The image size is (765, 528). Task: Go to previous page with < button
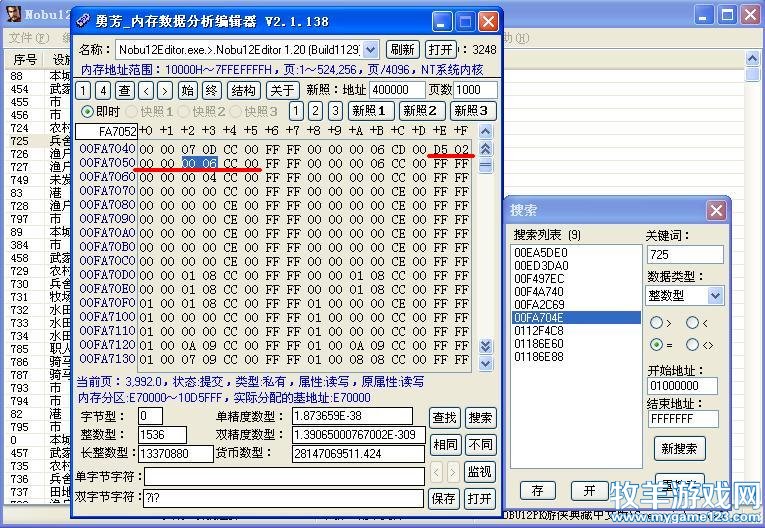[146, 90]
